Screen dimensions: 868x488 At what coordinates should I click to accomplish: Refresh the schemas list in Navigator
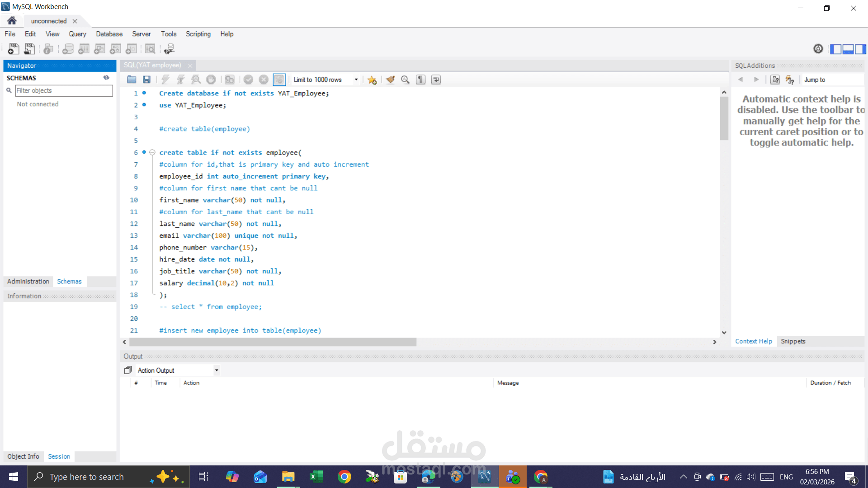point(107,77)
